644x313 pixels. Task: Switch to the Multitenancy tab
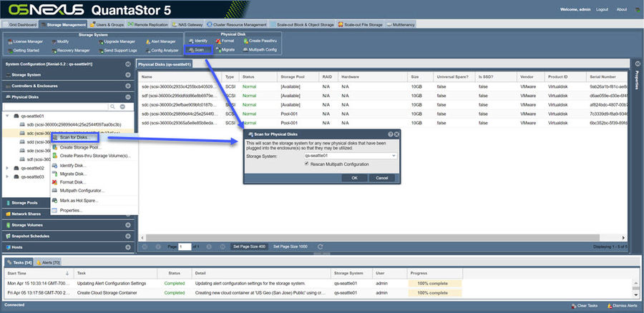[x=401, y=24]
